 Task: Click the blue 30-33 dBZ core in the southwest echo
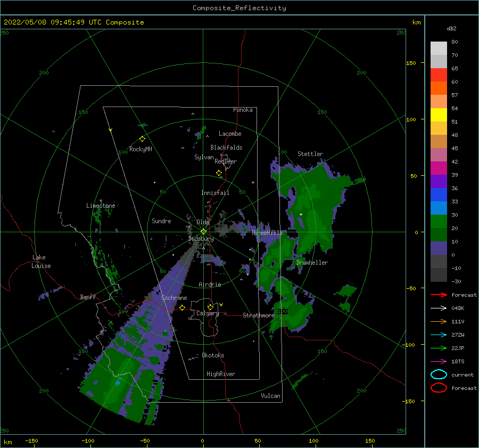coord(118,383)
